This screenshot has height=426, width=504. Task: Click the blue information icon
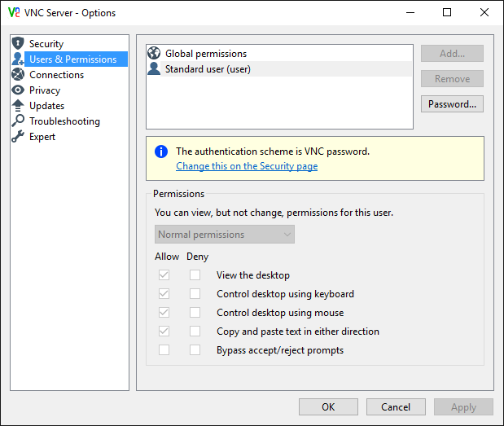[161, 152]
